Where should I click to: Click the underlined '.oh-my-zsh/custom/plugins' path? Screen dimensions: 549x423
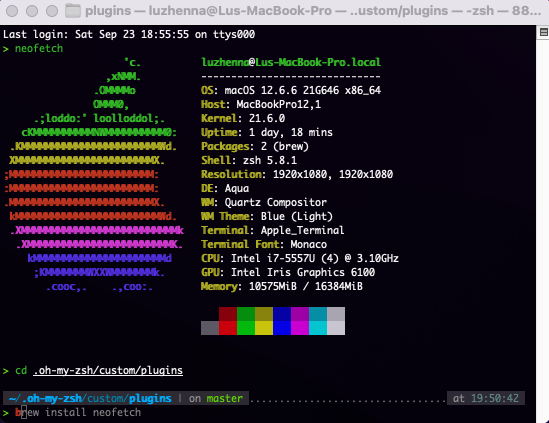108,370
